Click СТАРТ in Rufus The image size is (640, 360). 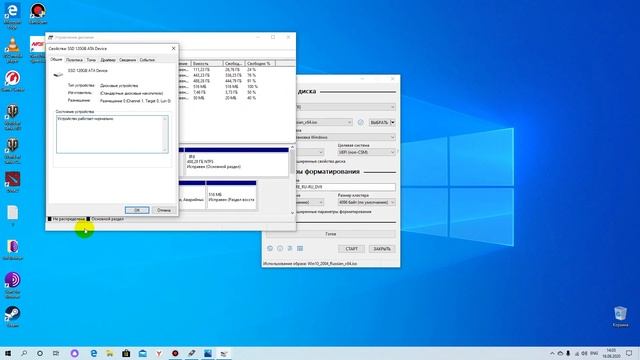pos(351,249)
